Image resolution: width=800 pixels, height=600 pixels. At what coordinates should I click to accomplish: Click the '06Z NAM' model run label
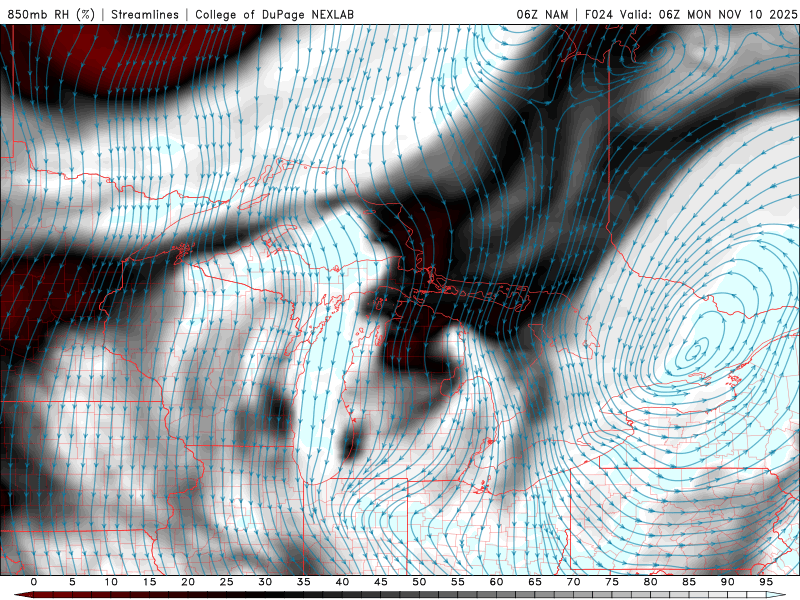tap(542, 14)
